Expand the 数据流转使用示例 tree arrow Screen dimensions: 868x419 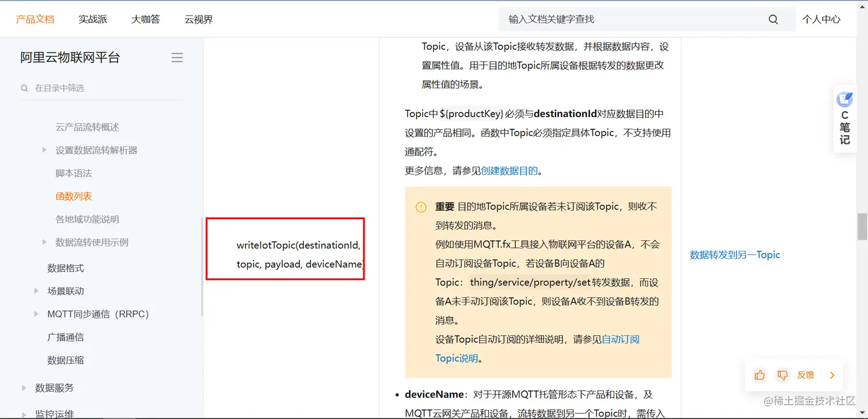[45, 242]
